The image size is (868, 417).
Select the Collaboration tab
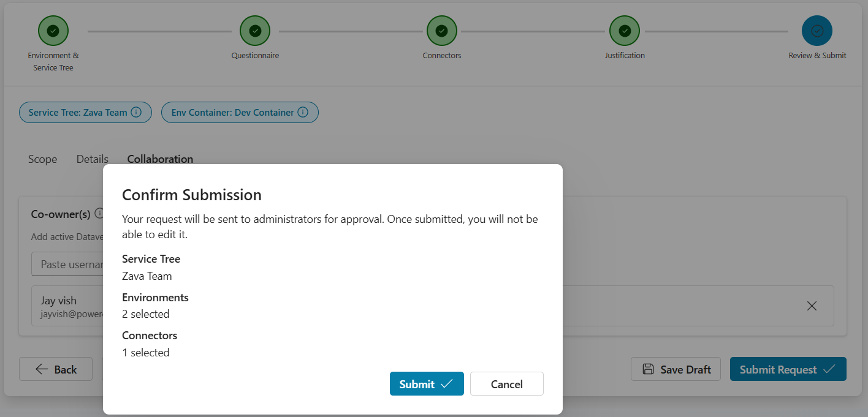pyautogui.click(x=160, y=159)
